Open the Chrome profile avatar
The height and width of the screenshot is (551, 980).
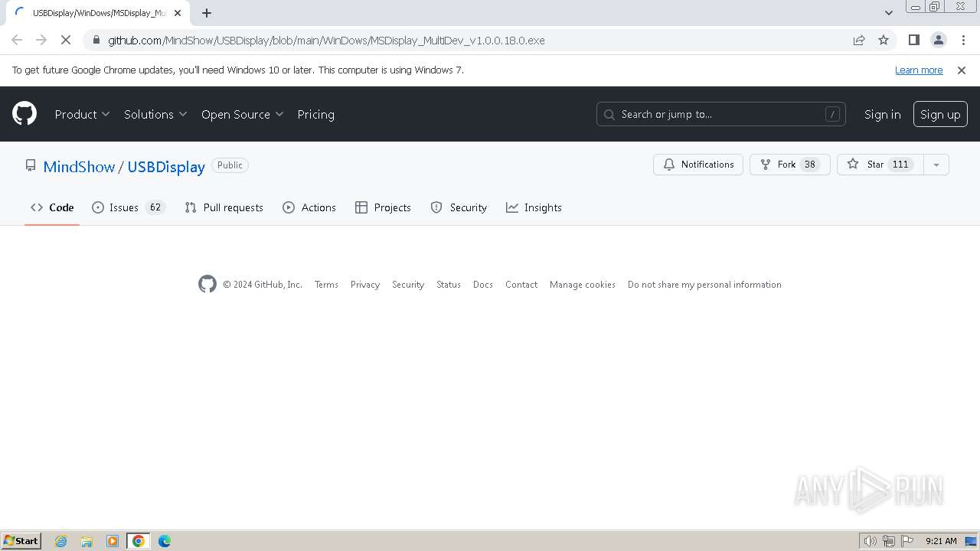pos(939,40)
